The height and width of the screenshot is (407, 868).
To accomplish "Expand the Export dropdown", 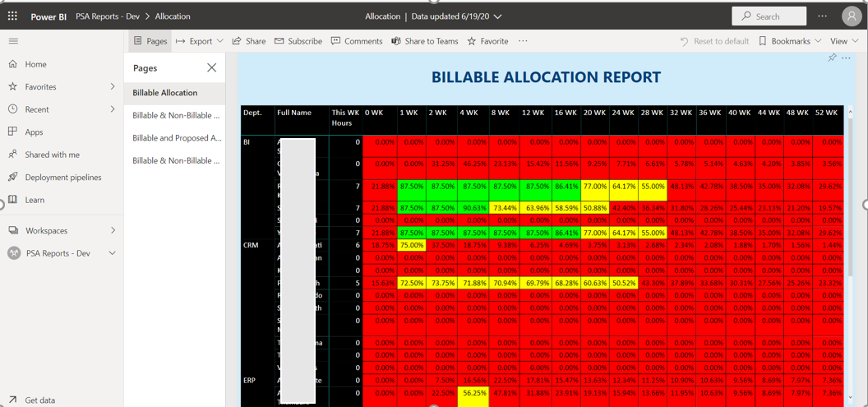I will click(x=200, y=41).
